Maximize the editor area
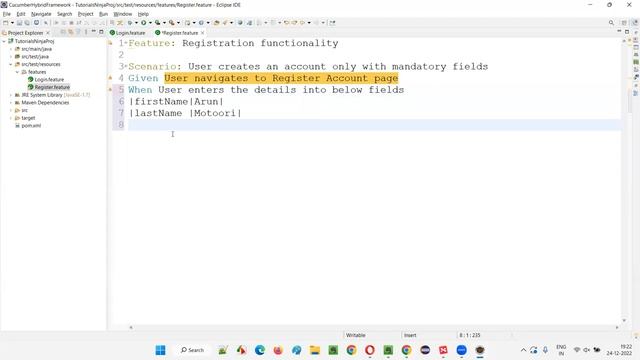The height and width of the screenshot is (360, 640). click(x=627, y=32)
